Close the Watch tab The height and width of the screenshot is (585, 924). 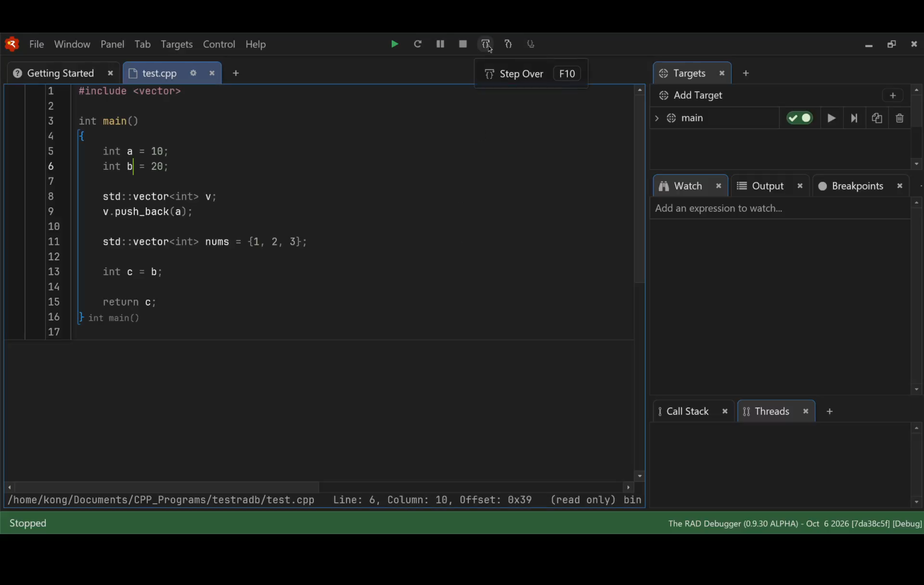pyautogui.click(x=718, y=186)
